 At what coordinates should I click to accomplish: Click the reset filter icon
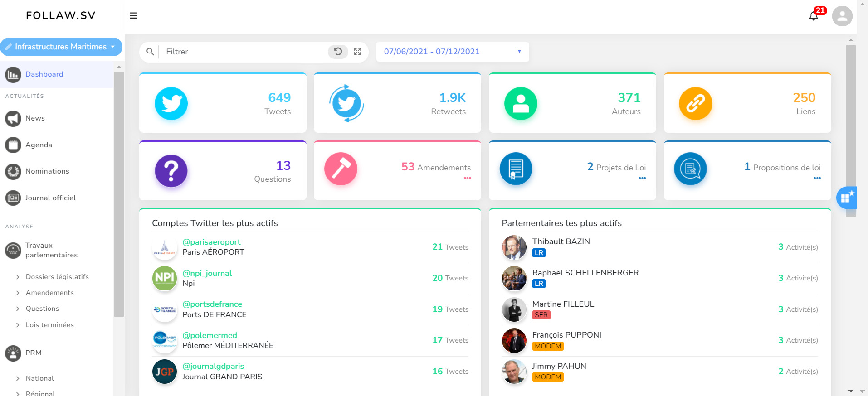(x=338, y=52)
